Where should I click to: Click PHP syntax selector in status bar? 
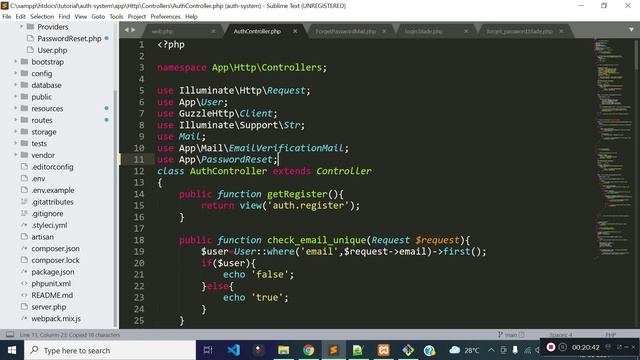tap(611, 335)
